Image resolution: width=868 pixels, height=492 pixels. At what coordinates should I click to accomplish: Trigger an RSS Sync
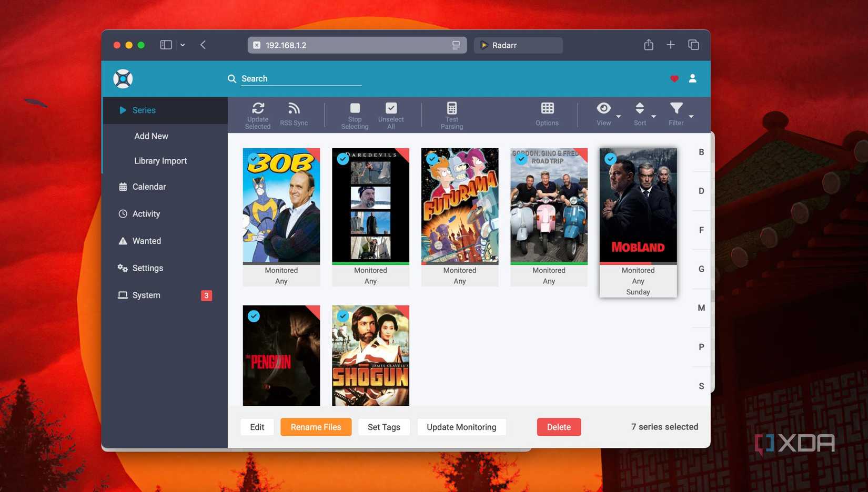pyautogui.click(x=294, y=114)
